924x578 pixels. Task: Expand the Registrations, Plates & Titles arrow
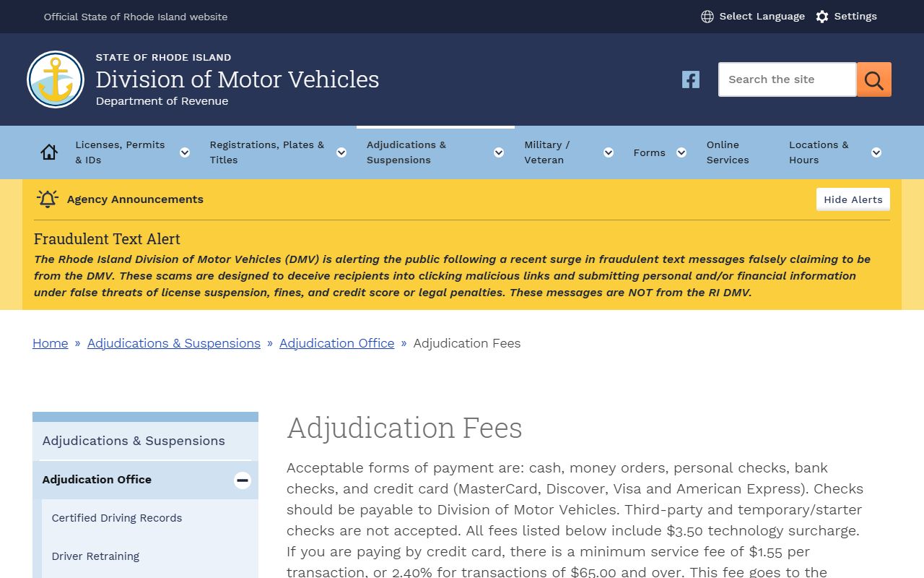(341, 152)
